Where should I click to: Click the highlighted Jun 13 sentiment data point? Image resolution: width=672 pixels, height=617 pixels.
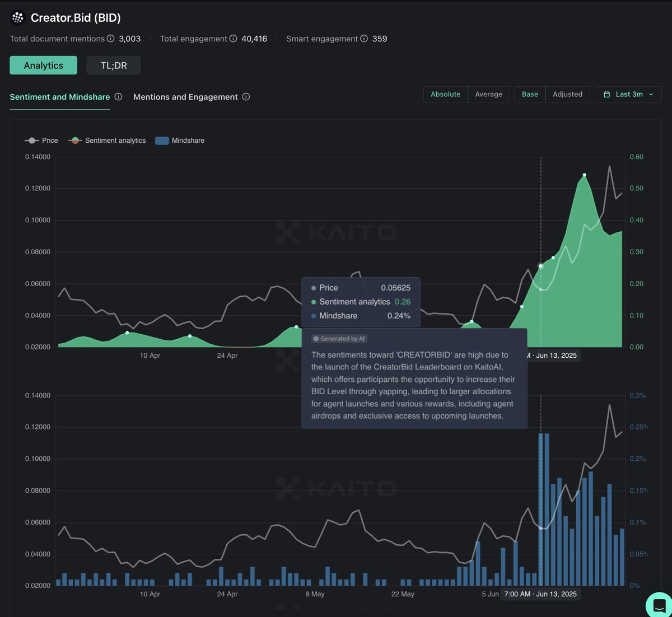coord(541,267)
